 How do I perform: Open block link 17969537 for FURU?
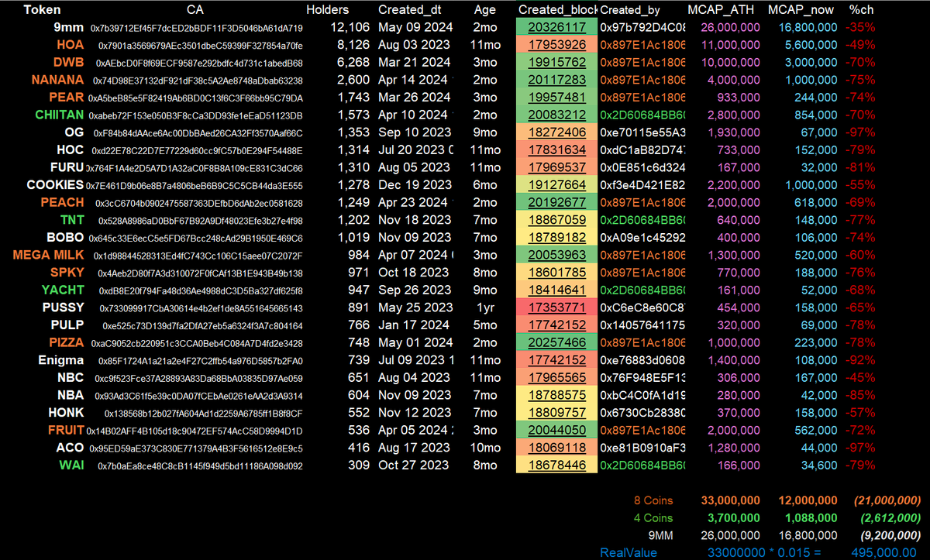click(x=556, y=167)
